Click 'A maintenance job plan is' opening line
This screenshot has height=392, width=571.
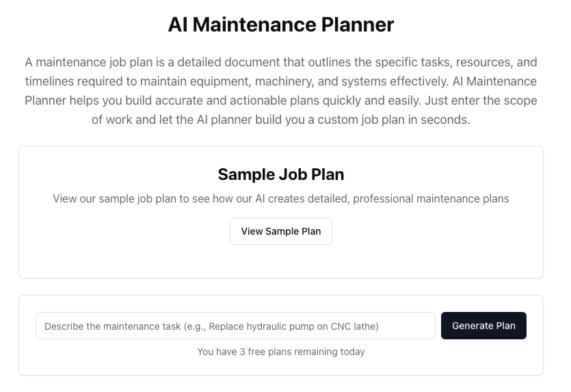point(281,62)
